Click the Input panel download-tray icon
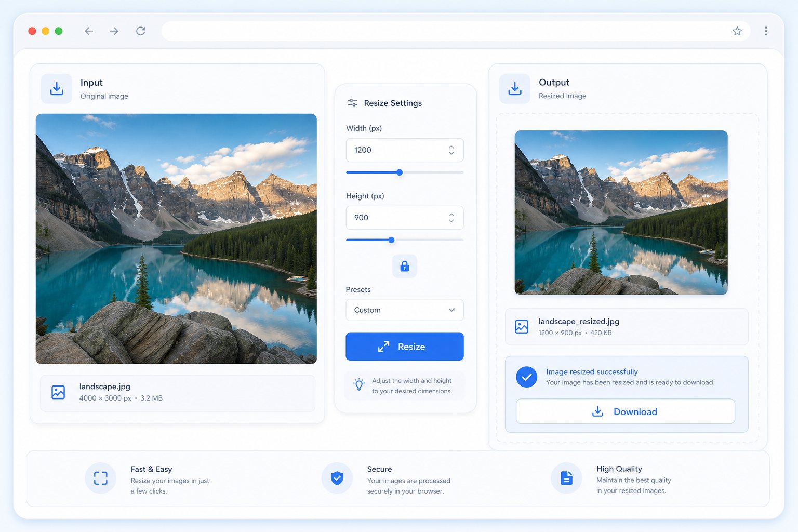Viewport: 798px width, 532px height. coord(57,89)
